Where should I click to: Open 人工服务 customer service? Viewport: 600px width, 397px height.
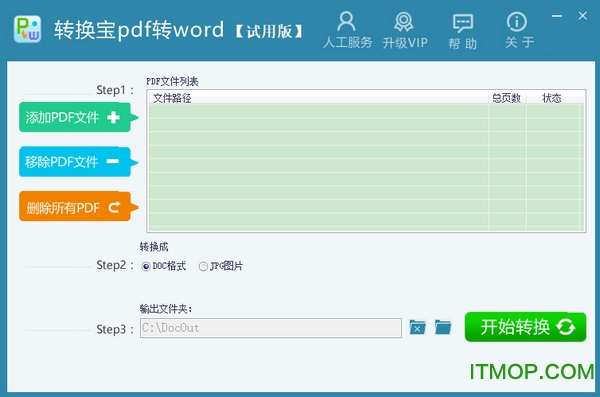point(347,30)
